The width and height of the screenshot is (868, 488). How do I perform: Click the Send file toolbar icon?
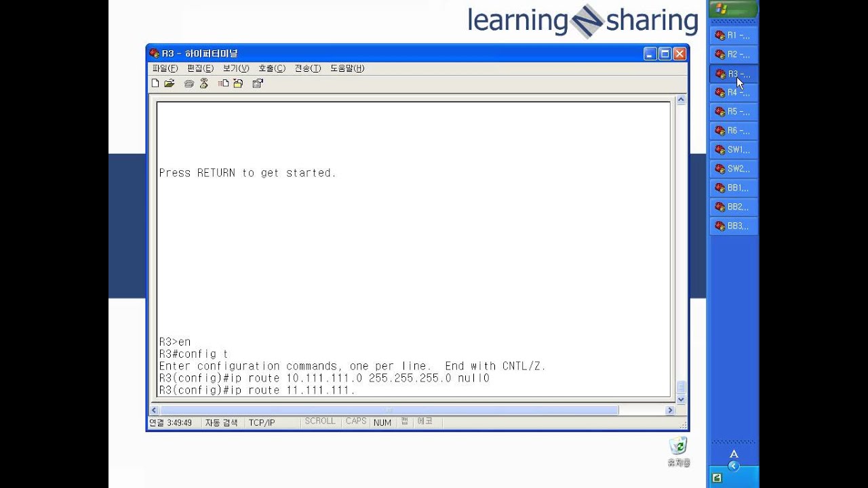(223, 83)
